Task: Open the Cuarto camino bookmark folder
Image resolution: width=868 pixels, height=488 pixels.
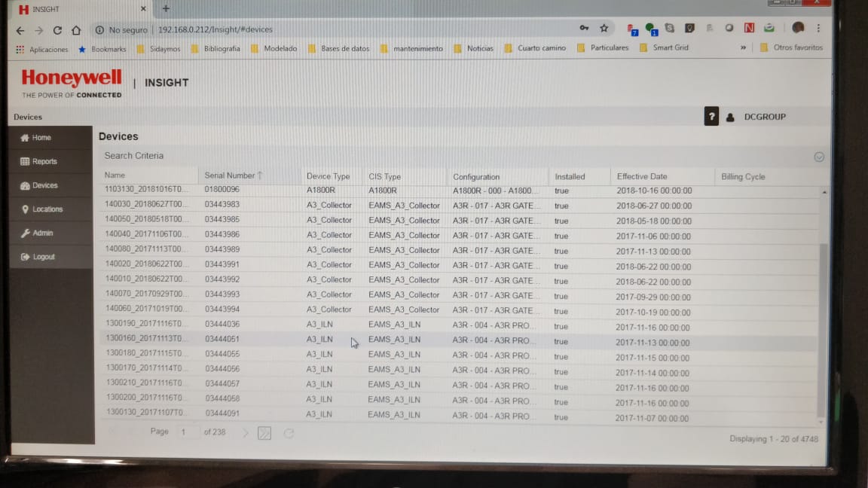Action: tap(535, 48)
